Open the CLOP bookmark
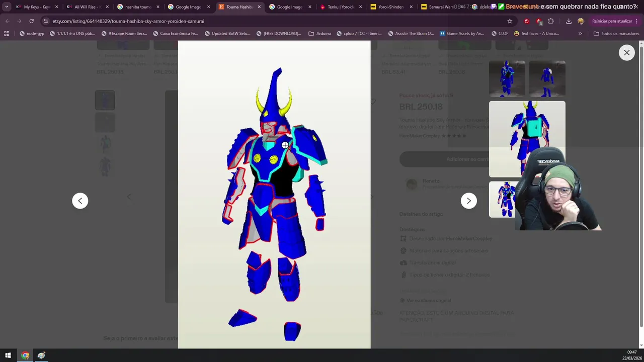 [x=500, y=34]
